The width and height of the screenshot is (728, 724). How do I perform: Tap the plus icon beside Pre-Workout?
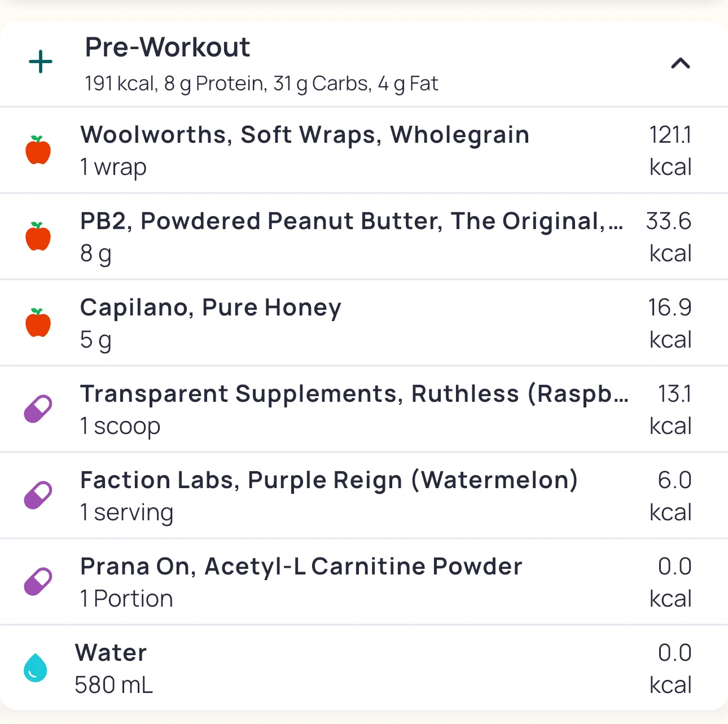pyautogui.click(x=41, y=62)
